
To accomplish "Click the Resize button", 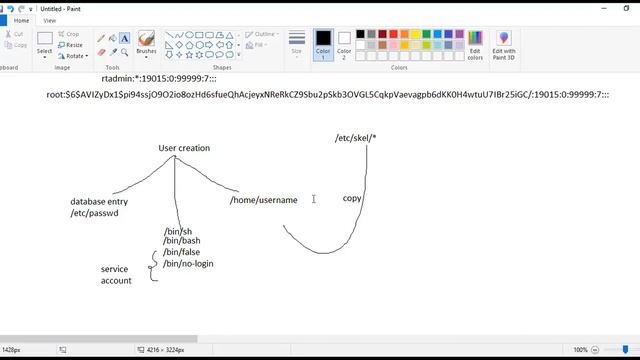I will pos(70,45).
